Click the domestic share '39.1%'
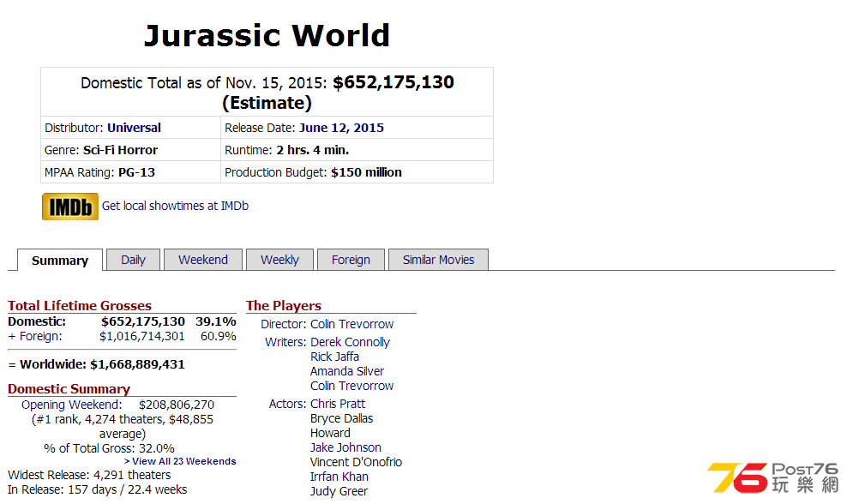 (x=216, y=322)
